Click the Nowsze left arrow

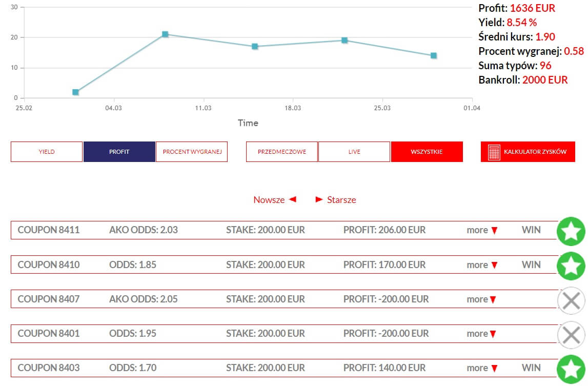(292, 199)
